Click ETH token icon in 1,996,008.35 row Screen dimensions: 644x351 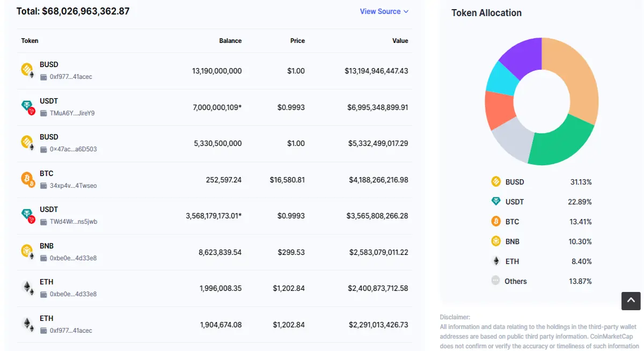click(x=27, y=288)
